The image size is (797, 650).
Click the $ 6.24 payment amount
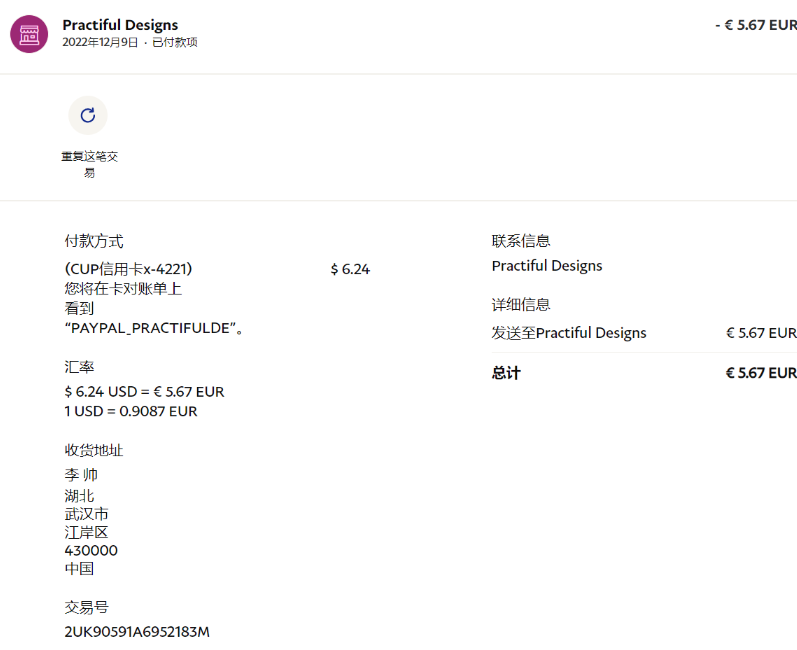point(350,269)
